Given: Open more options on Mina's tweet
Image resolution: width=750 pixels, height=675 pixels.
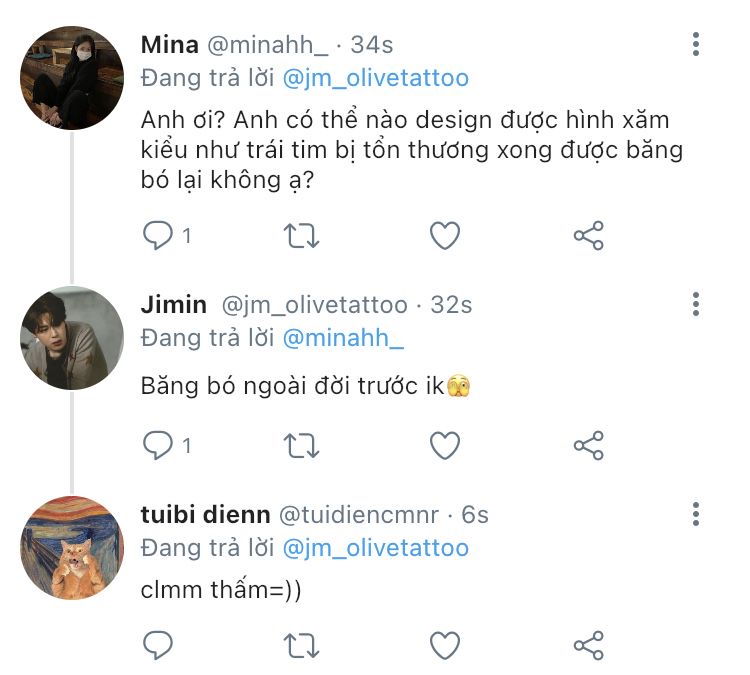Looking at the screenshot, I should point(696,44).
